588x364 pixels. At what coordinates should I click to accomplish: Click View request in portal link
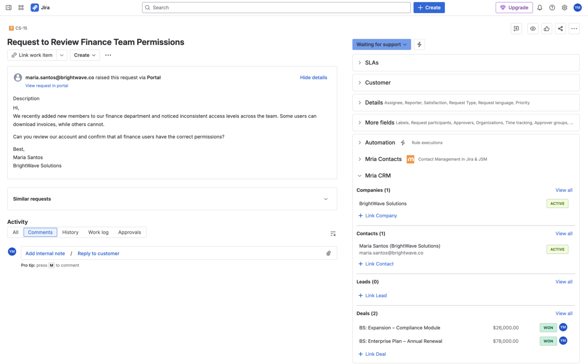pyautogui.click(x=47, y=86)
